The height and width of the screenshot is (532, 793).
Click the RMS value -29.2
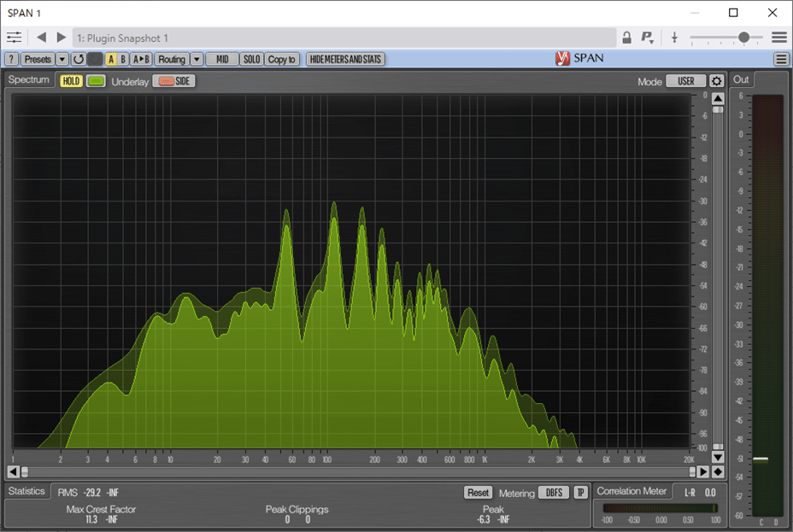click(92, 493)
